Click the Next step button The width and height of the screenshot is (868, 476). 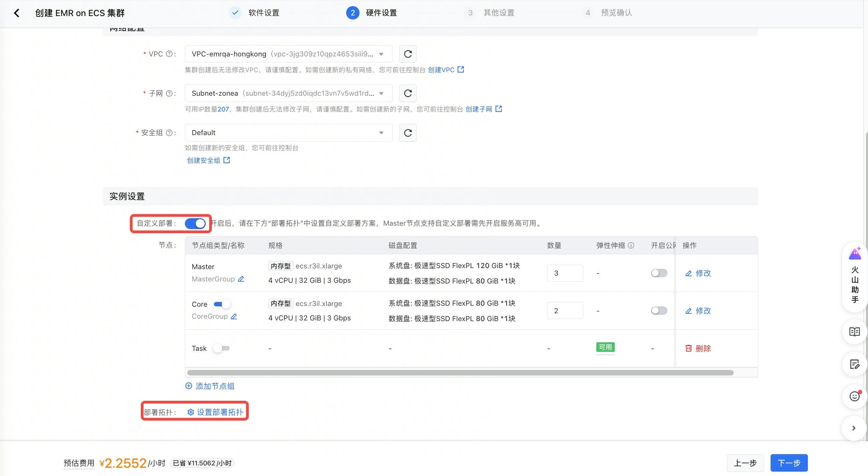pyautogui.click(x=789, y=463)
